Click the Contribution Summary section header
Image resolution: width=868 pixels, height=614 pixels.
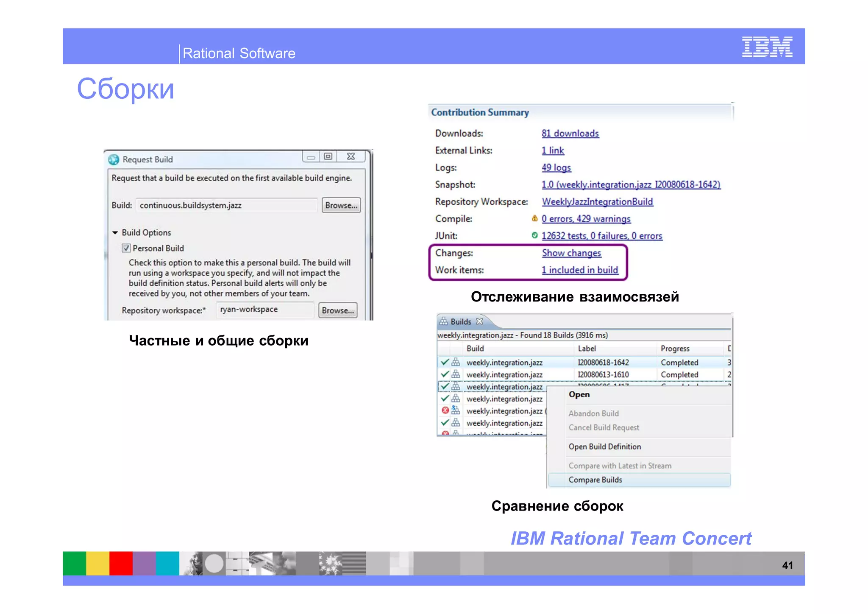click(x=480, y=112)
